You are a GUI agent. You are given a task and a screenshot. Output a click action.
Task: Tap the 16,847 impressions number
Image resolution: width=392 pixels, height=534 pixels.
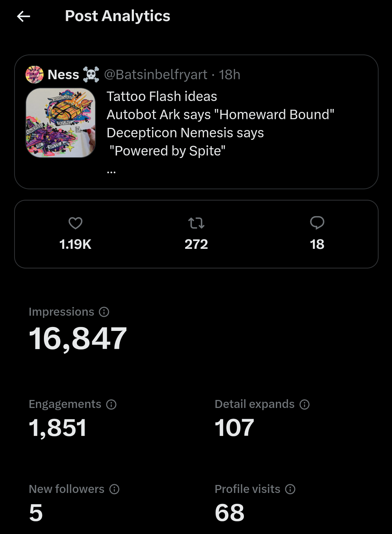(78, 339)
